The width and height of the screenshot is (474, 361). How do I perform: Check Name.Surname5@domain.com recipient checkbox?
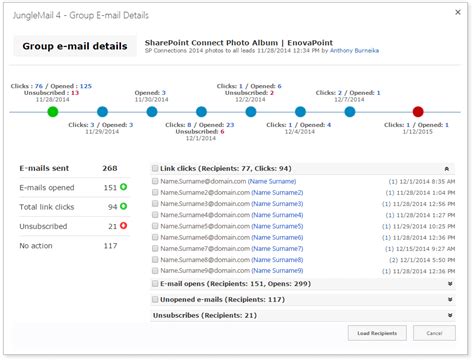coord(155,226)
